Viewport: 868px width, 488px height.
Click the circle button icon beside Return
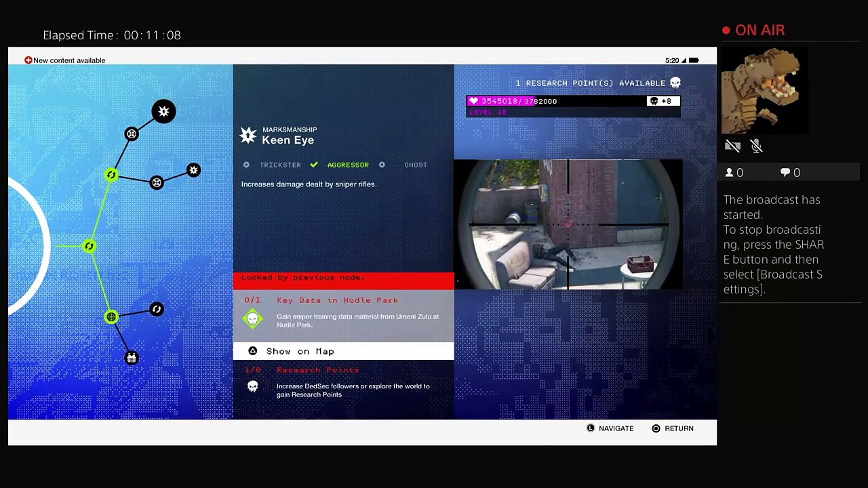tap(656, 428)
